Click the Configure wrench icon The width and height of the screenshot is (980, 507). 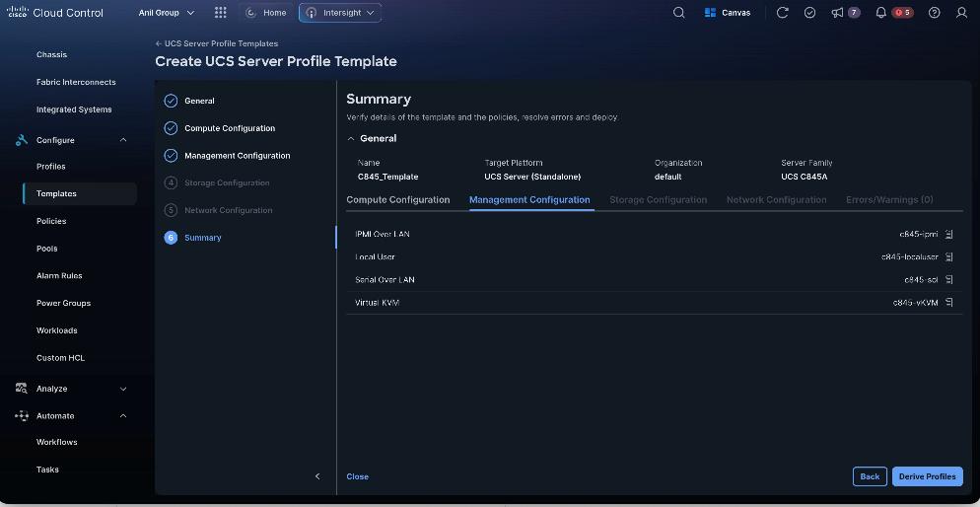22,140
